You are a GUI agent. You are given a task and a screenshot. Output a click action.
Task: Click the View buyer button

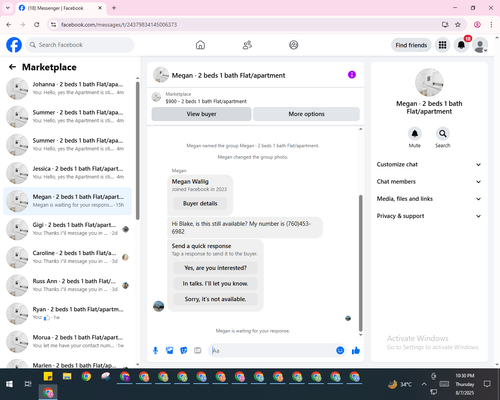201,114
